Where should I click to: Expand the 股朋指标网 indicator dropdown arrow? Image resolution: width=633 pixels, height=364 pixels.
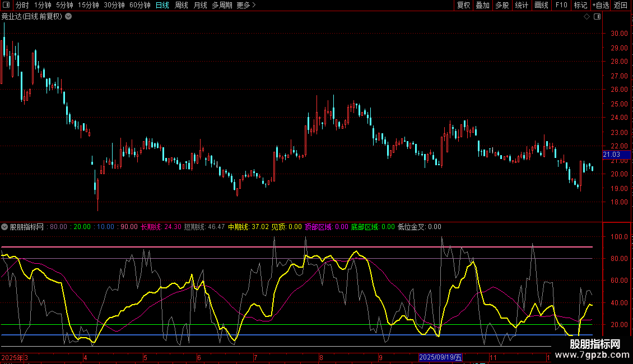tap(5, 227)
